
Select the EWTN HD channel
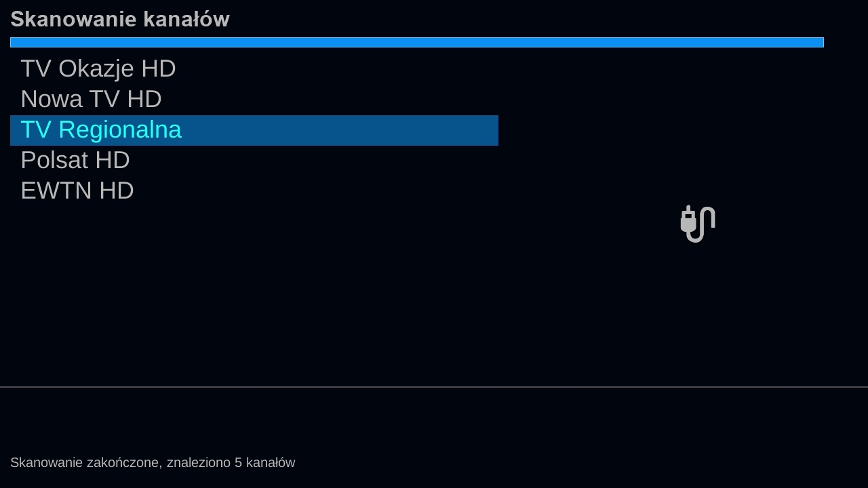(x=77, y=190)
